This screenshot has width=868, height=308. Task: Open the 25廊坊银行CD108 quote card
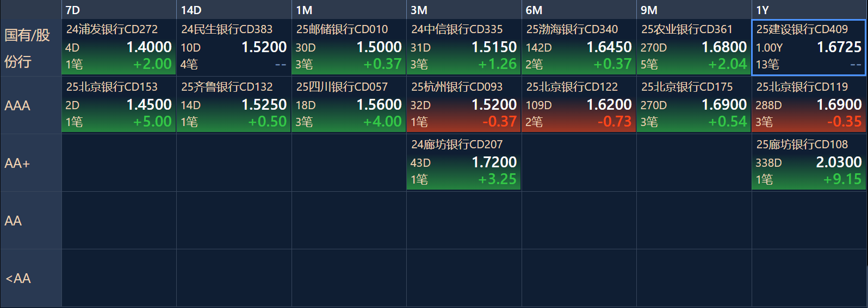809,162
